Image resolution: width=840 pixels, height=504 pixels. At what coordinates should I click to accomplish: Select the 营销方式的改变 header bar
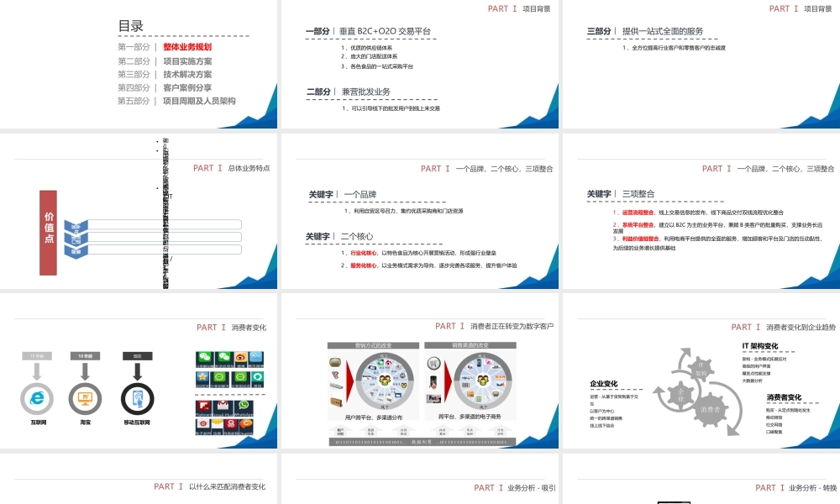click(x=374, y=345)
